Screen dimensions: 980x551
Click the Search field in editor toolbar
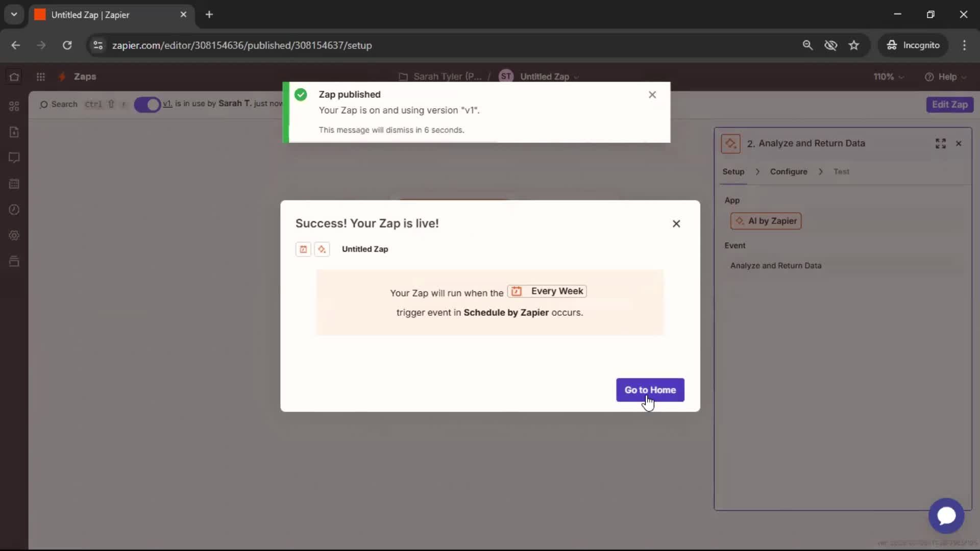coord(59,104)
